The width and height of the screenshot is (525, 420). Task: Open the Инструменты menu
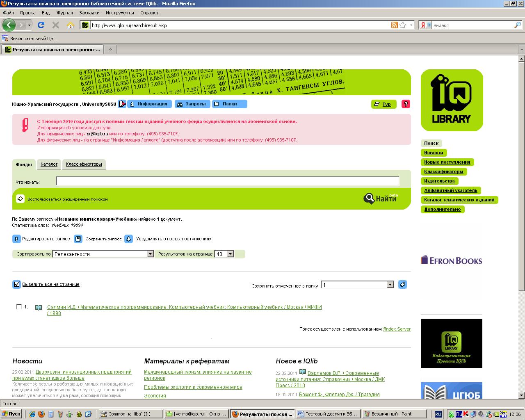[x=120, y=13]
